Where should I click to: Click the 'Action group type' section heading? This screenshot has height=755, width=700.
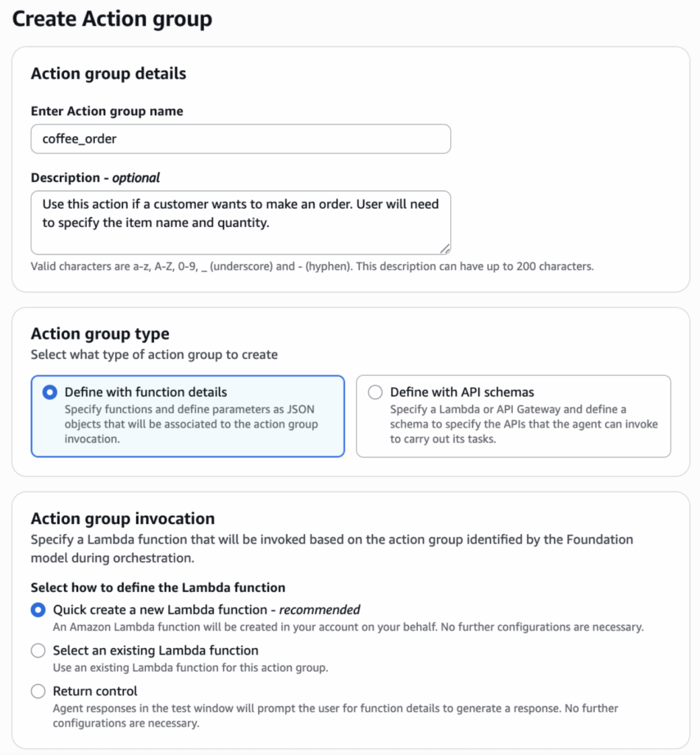pyautogui.click(x=99, y=334)
